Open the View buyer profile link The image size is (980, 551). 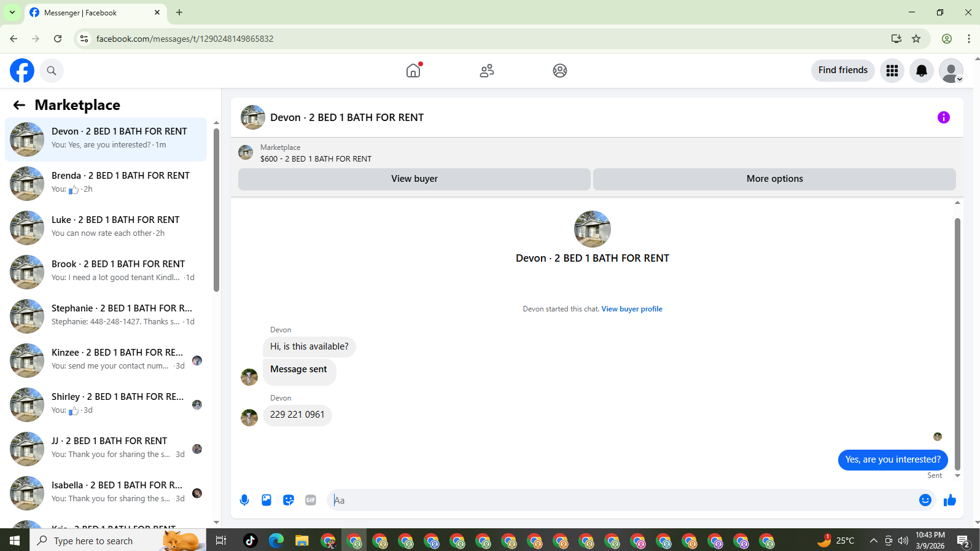point(632,309)
